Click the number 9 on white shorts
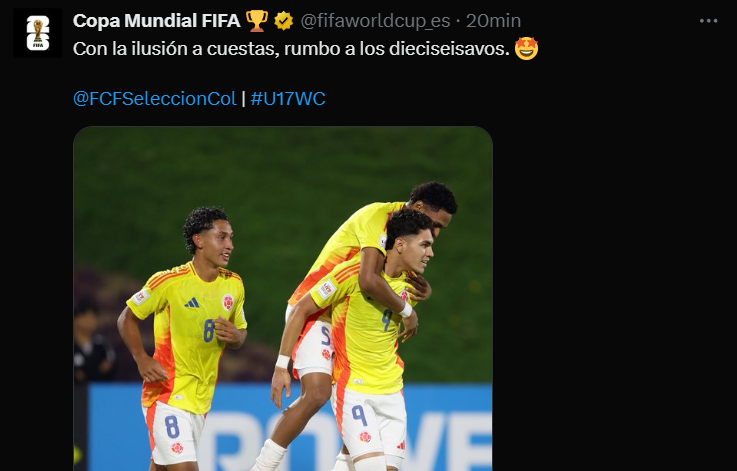Image resolution: width=737 pixels, height=471 pixels. click(360, 416)
